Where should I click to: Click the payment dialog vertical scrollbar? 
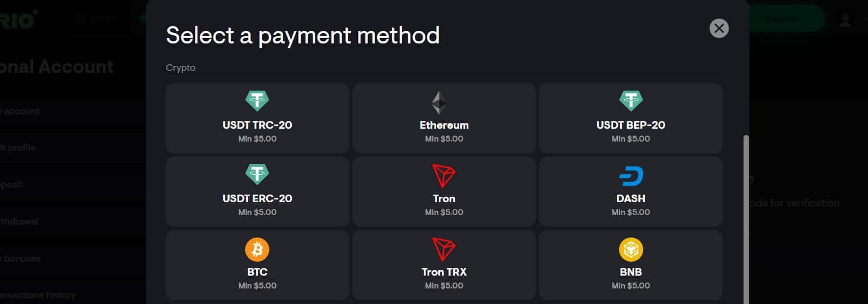click(745, 214)
